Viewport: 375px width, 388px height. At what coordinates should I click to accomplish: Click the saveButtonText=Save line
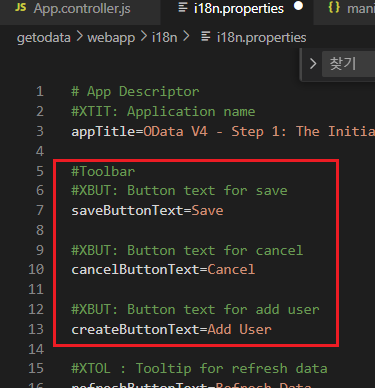[x=147, y=211]
